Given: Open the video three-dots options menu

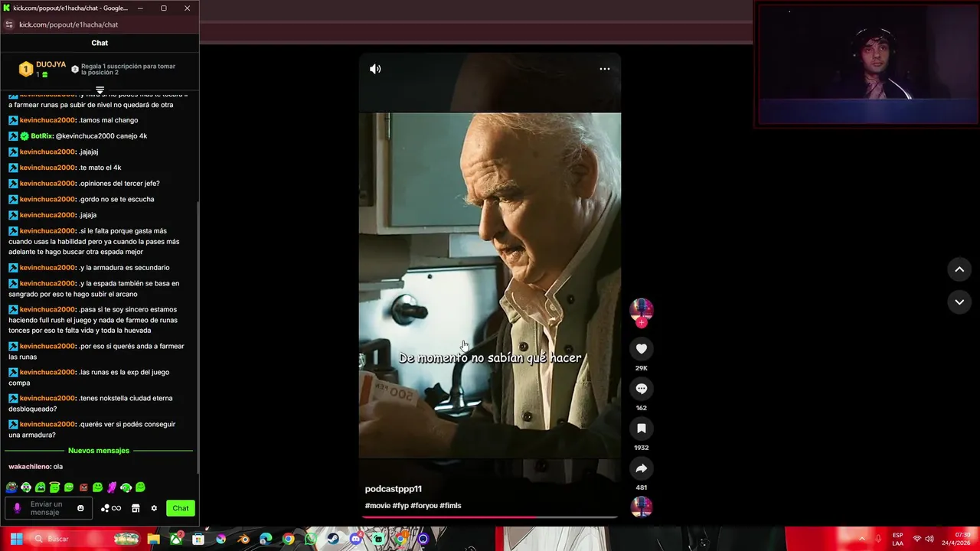Looking at the screenshot, I should (x=605, y=69).
